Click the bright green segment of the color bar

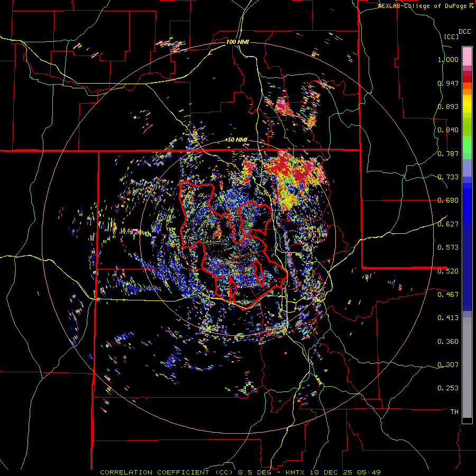467,144
